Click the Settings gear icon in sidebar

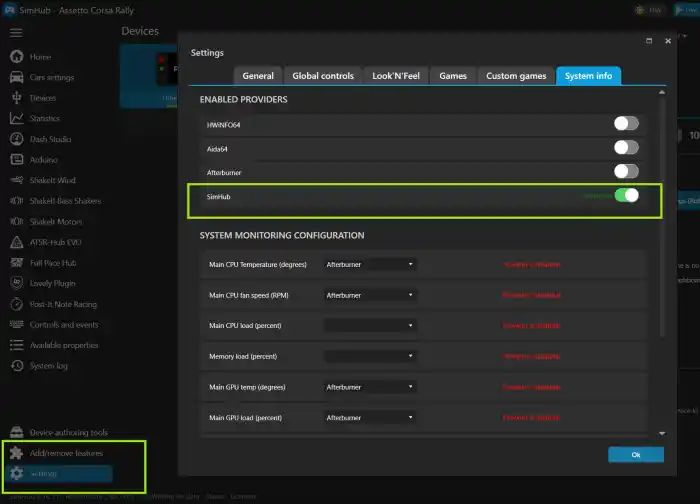[17, 474]
